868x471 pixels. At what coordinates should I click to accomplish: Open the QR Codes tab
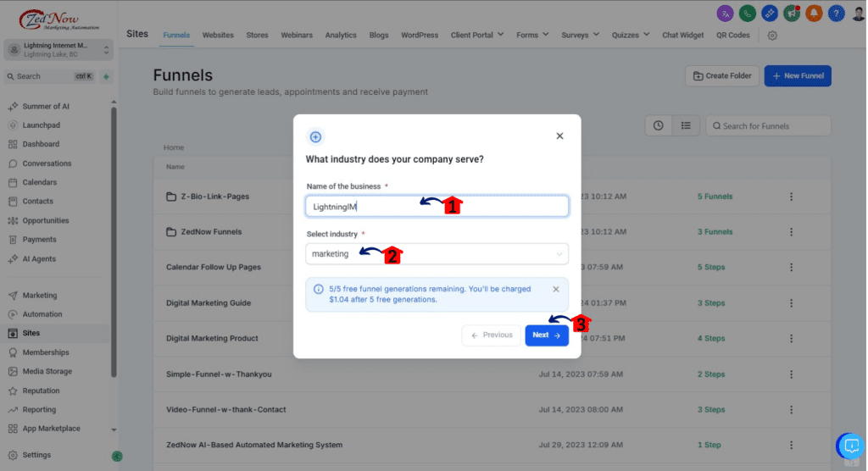(733, 35)
